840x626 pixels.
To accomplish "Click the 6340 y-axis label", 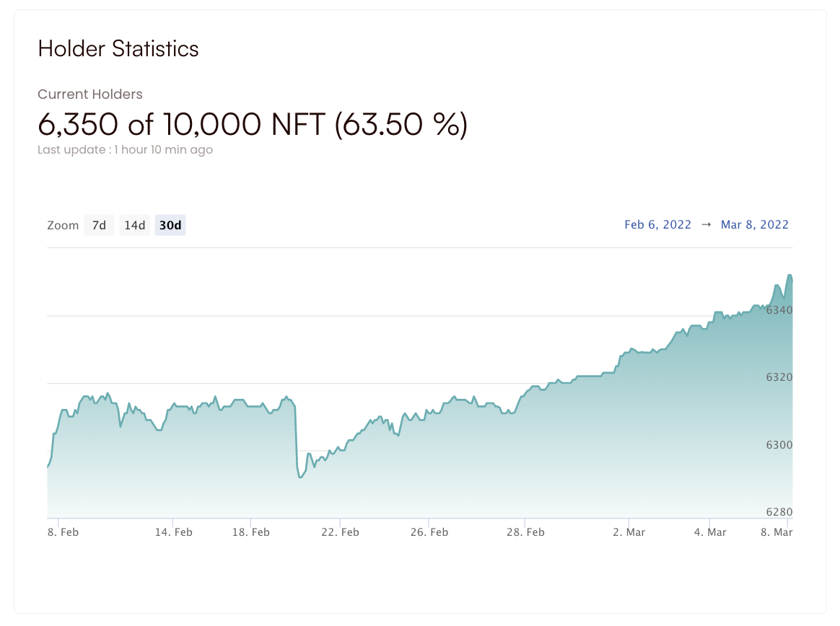I will coord(779,310).
